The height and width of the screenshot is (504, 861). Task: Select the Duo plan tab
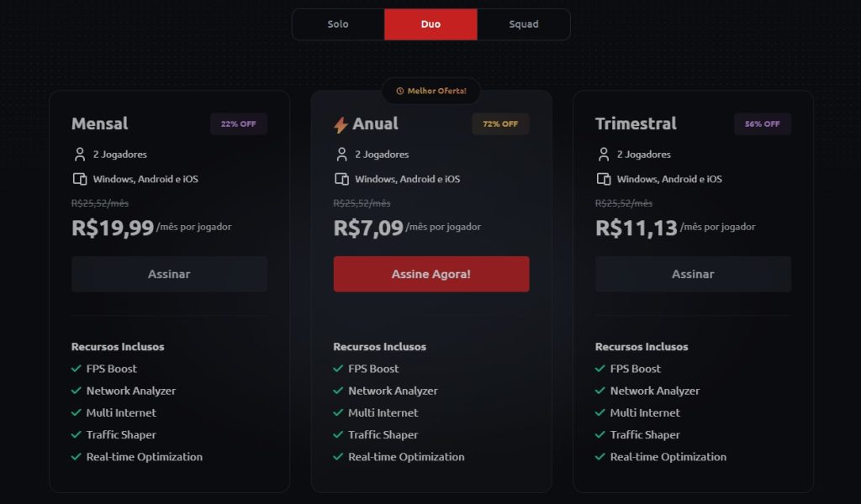[x=430, y=24]
